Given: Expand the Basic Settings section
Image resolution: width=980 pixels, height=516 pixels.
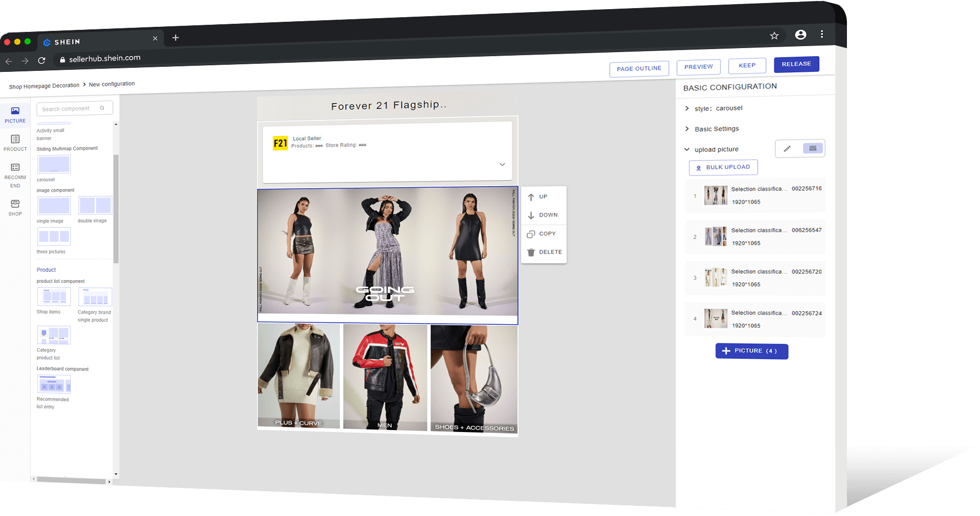Looking at the screenshot, I should pos(687,129).
